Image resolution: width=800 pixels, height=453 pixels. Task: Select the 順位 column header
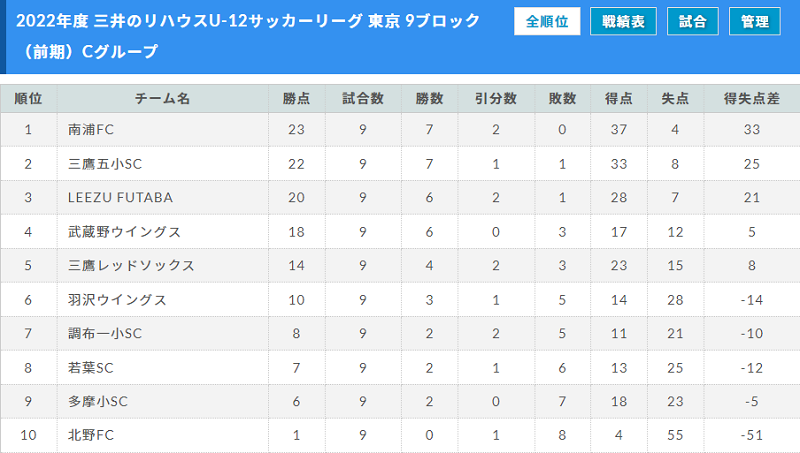[28, 98]
